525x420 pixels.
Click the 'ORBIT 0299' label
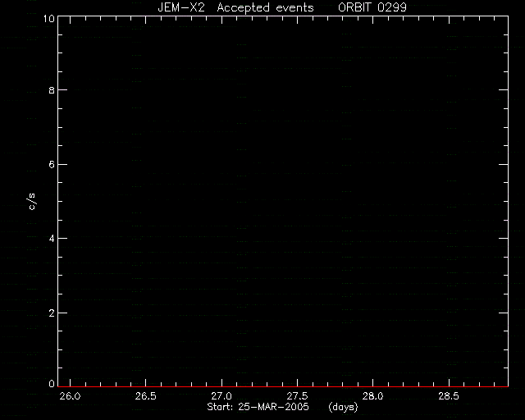[x=372, y=7]
